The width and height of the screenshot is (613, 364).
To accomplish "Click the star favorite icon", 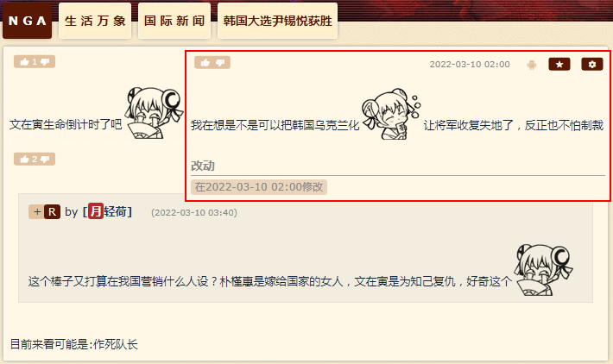I will pos(559,64).
